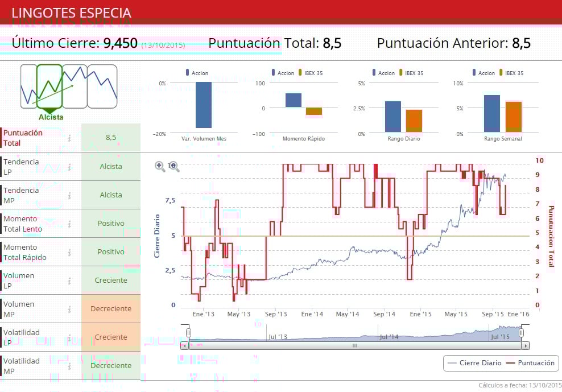
Task: Click the zoom-in magnifier icon on chart
Action: [159, 166]
